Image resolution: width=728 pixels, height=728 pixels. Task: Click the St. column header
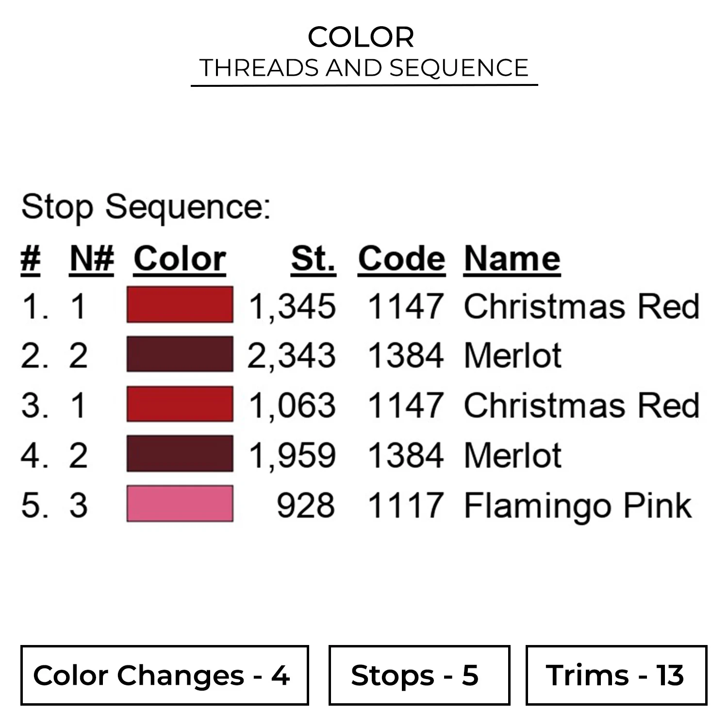[313, 259]
